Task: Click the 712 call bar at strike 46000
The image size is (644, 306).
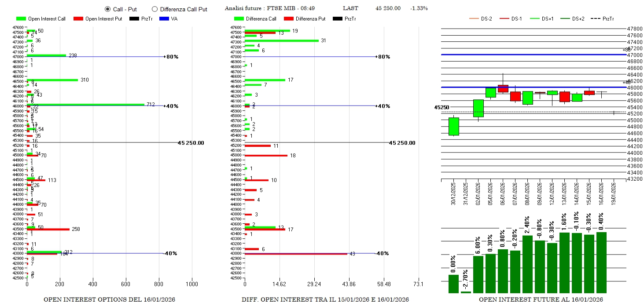Action: (x=85, y=105)
